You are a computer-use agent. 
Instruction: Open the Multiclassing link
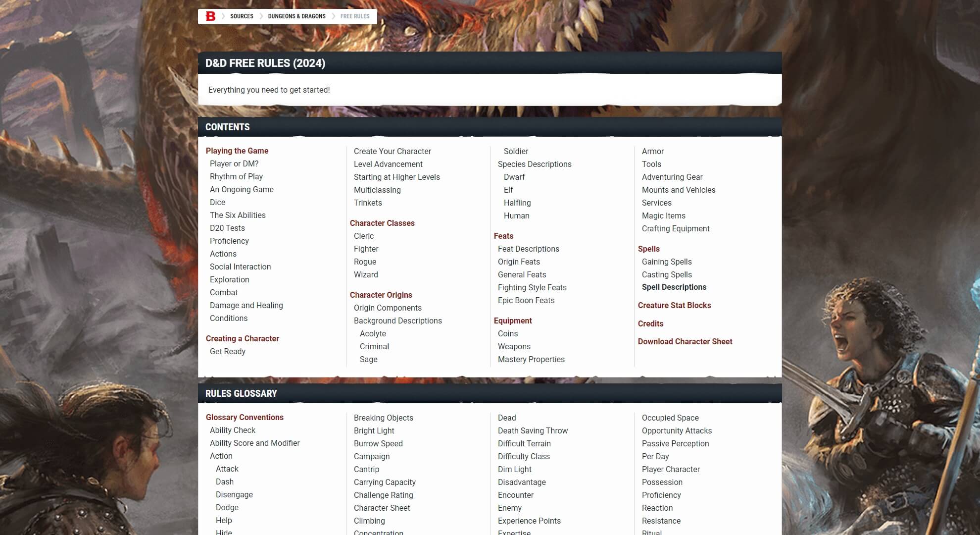(x=377, y=190)
